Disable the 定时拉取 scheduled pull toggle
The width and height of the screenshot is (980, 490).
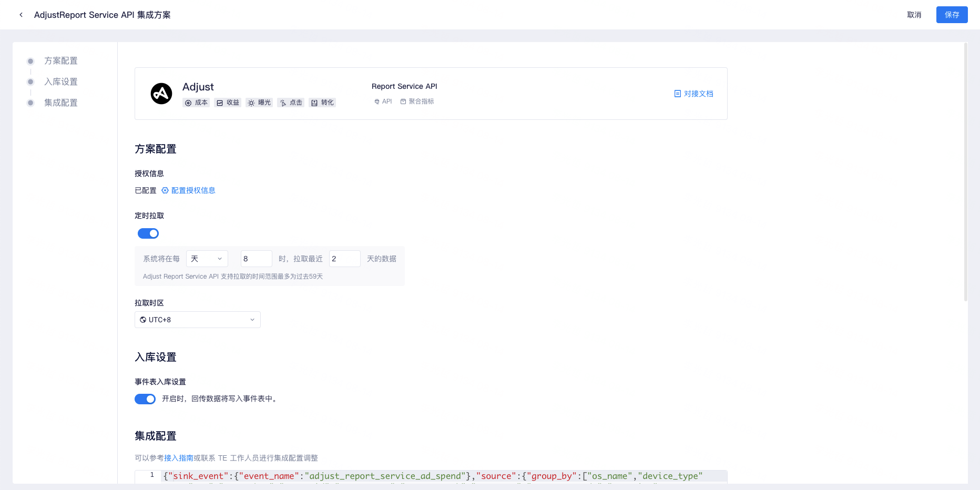(x=148, y=233)
